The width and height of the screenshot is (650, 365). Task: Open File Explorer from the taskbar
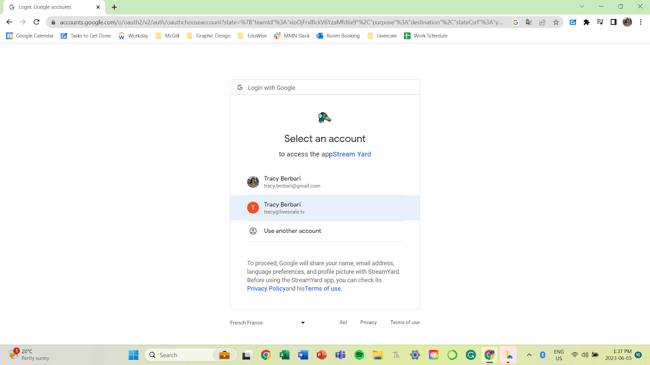tap(378, 355)
